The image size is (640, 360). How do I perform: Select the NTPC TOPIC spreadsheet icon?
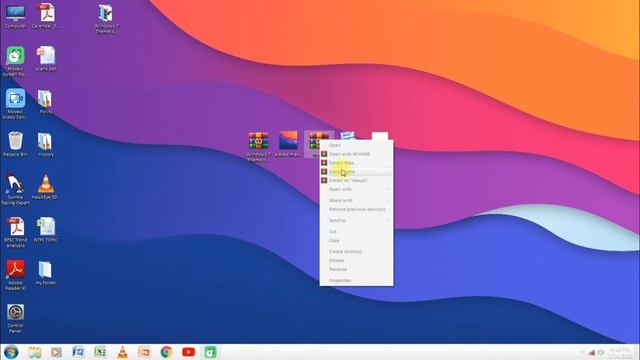coord(46,230)
